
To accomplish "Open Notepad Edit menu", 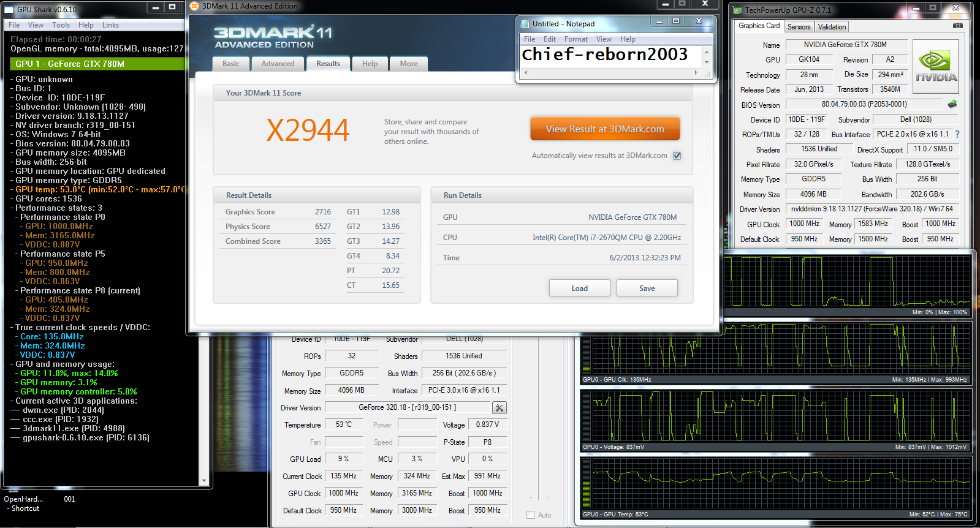I will (550, 39).
